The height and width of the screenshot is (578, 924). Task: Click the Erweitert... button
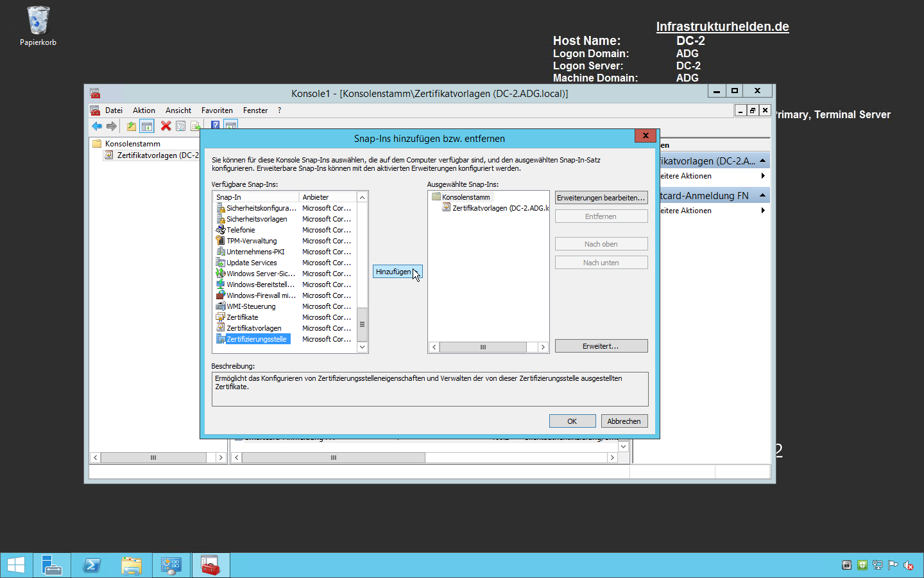click(601, 346)
